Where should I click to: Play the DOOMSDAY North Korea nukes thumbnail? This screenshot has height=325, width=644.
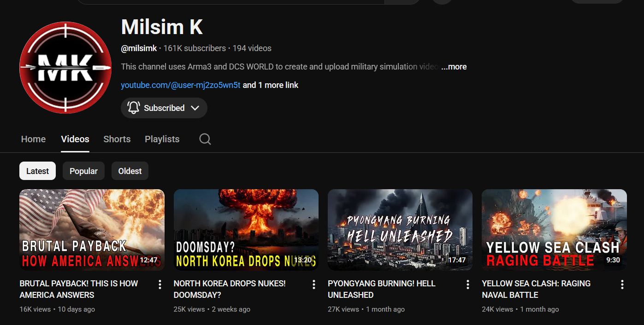[246, 230]
